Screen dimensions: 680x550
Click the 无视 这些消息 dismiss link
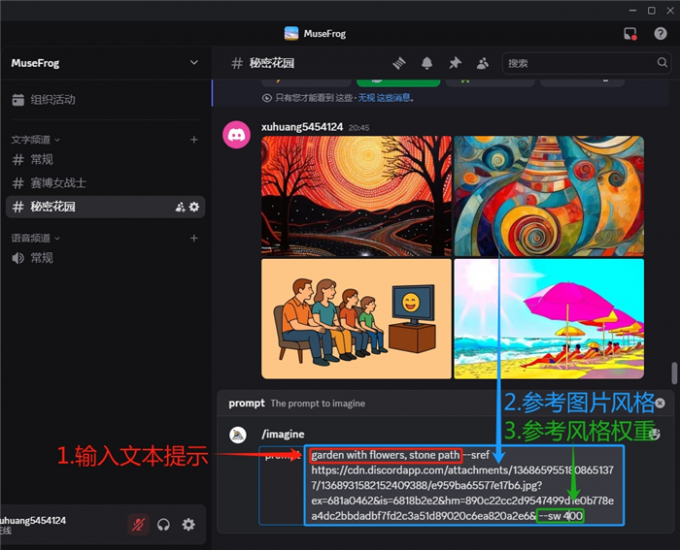384,98
